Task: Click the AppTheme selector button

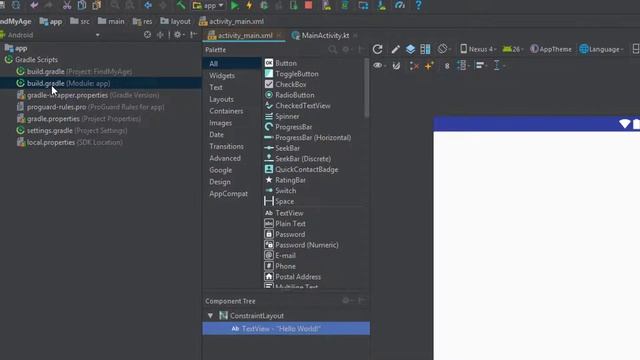Action: [551, 49]
